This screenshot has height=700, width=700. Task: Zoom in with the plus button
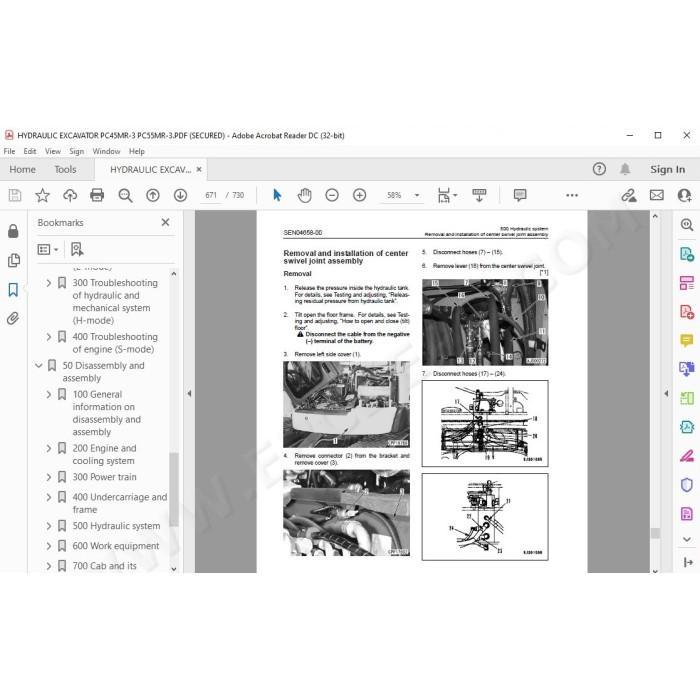pos(359,195)
